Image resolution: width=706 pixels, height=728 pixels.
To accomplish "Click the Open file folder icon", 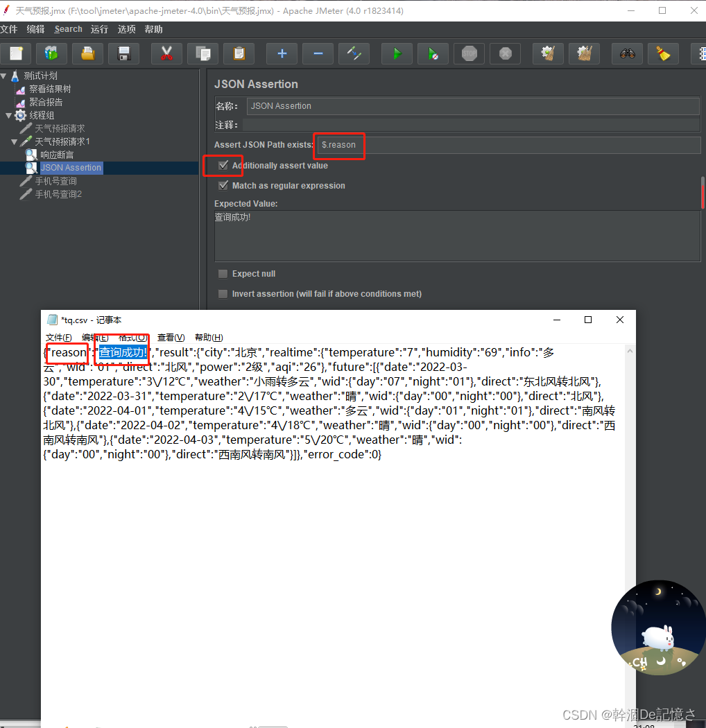I will pyautogui.click(x=88, y=53).
